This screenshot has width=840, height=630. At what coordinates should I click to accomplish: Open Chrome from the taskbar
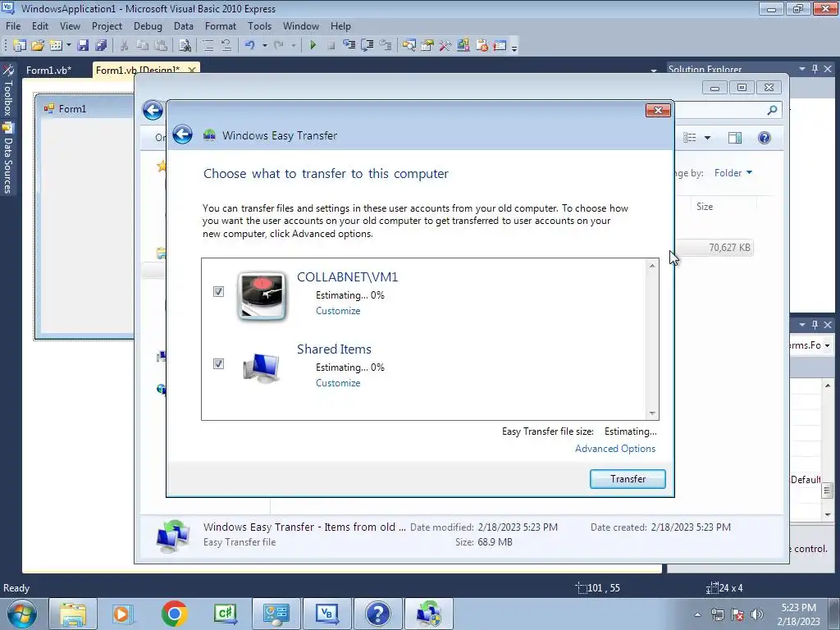(174, 614)
